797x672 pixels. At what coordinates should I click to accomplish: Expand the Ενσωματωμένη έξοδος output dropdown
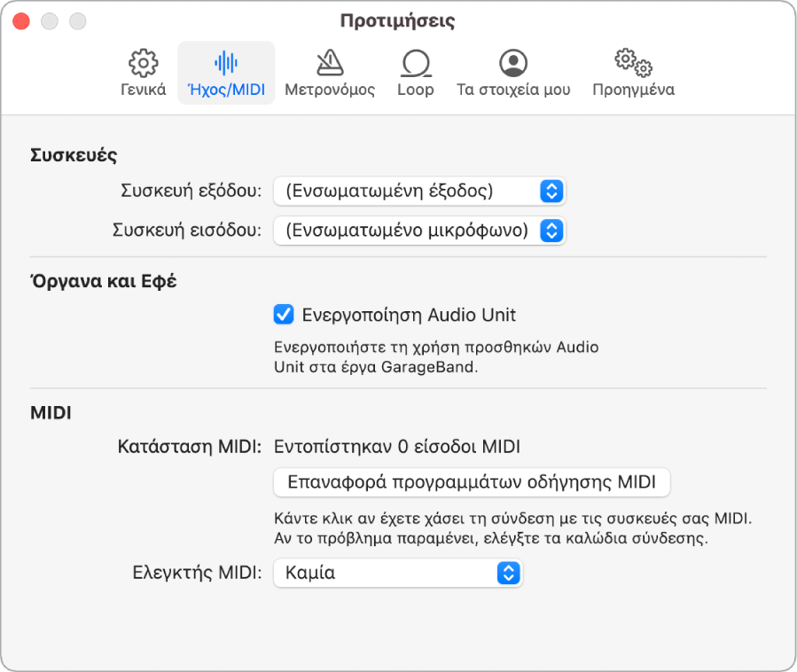(x=408, y=191)
